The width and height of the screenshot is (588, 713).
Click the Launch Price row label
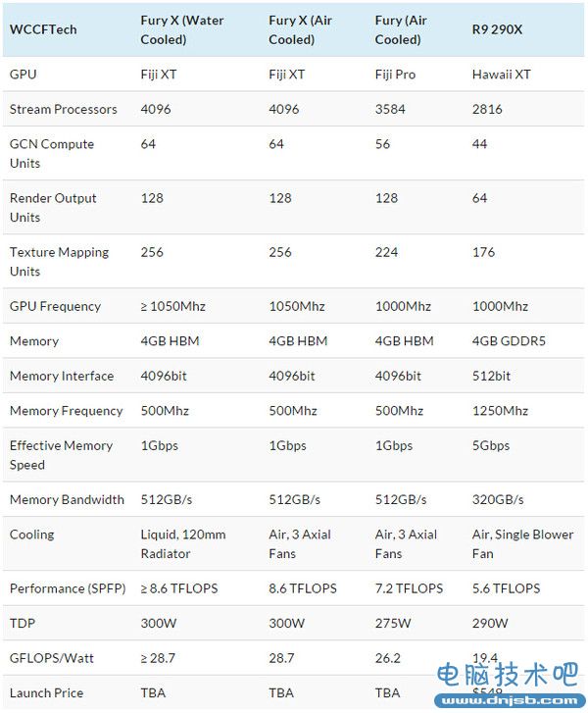pos(46,692)
